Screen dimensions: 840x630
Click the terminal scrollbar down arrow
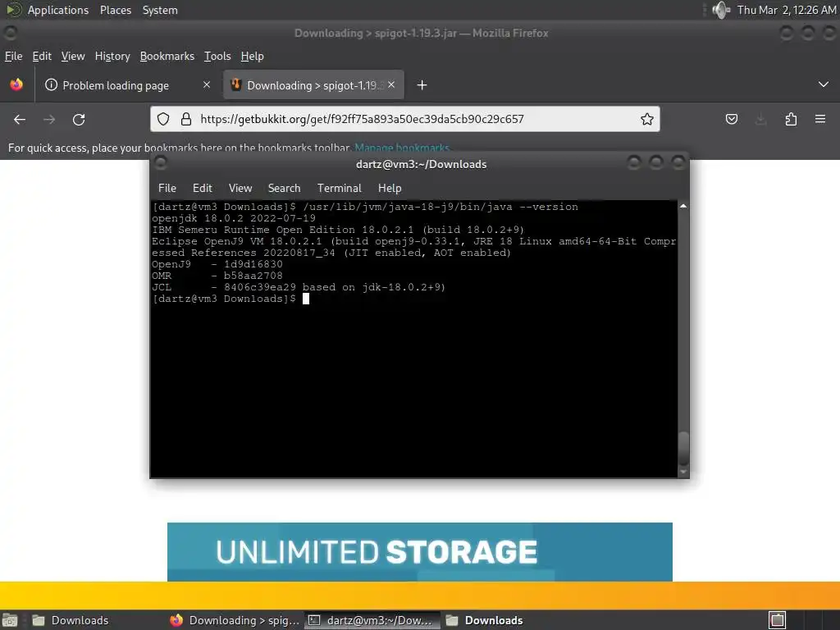683,472
